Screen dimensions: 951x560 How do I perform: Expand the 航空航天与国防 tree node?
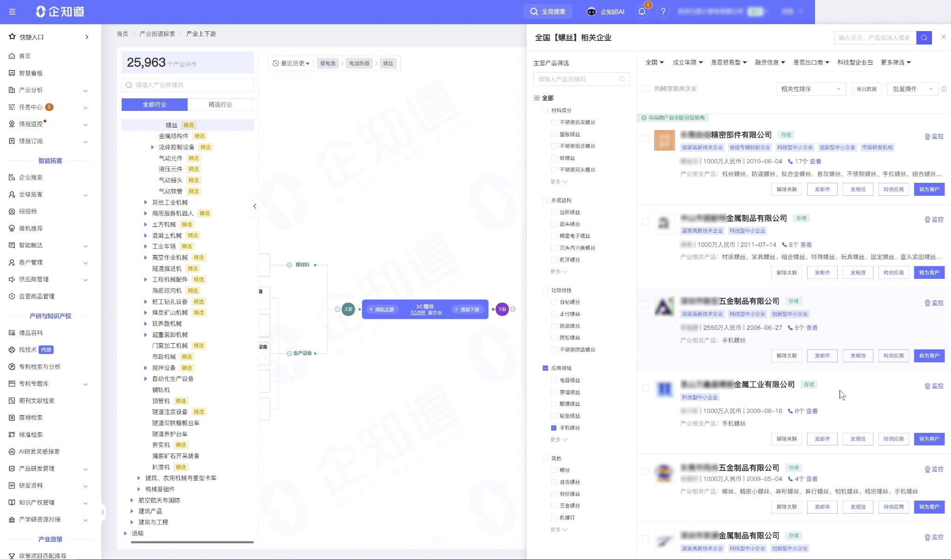click(132, 500)
